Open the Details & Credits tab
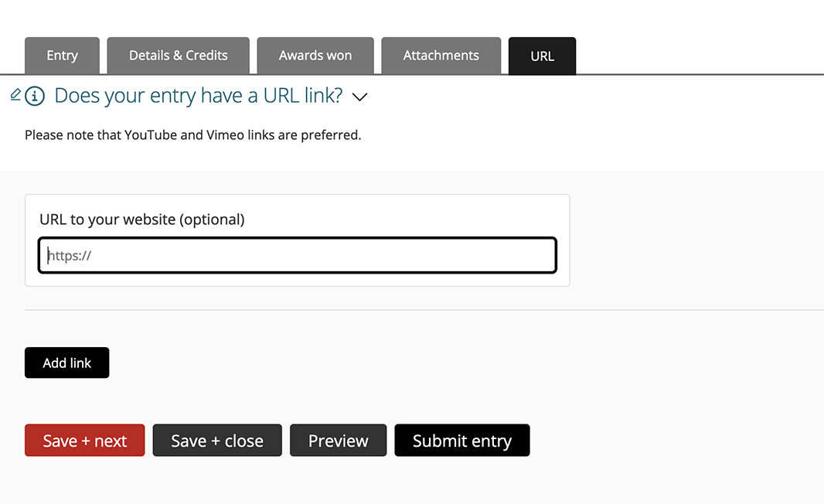This screenshot has height=504, width=824. pos(178,56)
